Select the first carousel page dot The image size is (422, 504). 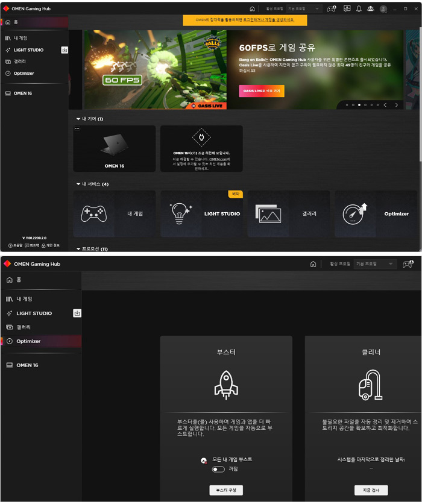pos(347,105)
